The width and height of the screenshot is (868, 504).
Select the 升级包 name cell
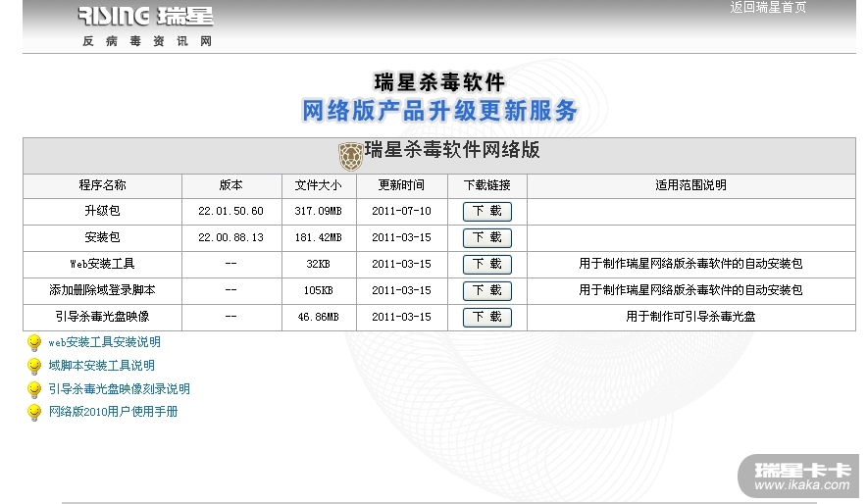pos(102,212)
